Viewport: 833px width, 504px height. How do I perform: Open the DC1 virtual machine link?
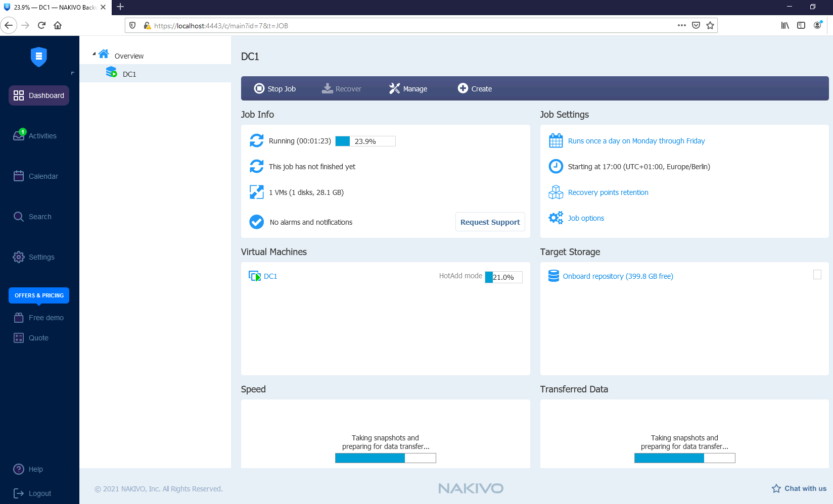pyautogui.click(x=270, y=276)
